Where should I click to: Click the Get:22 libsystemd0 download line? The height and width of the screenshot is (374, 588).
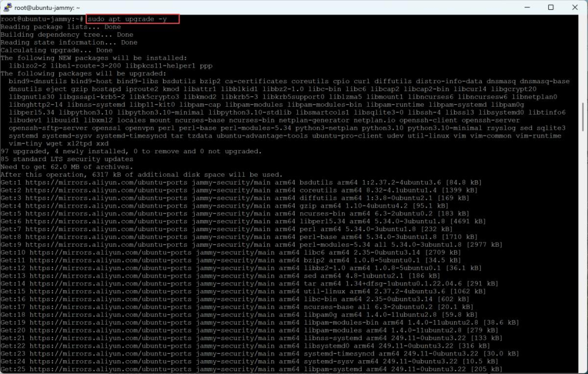(245, 346)
